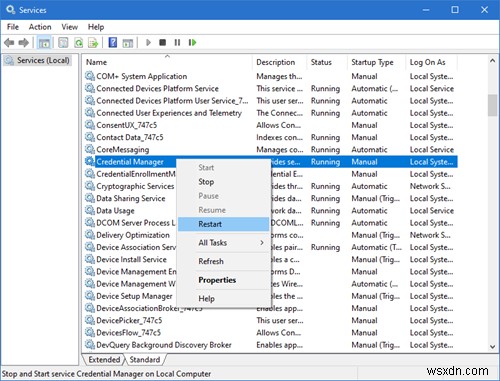Click gear icon beside Delivery Optimization
This screenshot has width=500, height=381.
[89, 235]
